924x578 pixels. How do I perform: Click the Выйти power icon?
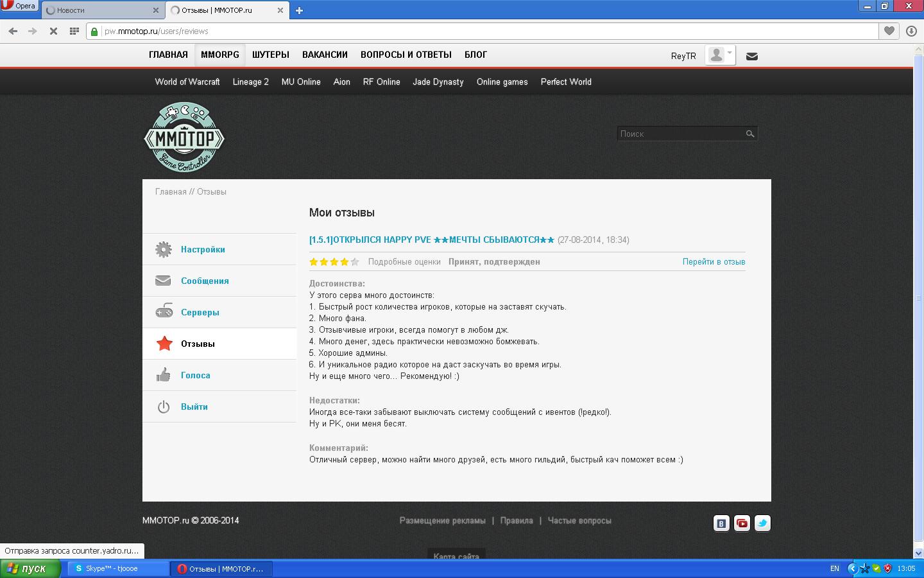(164, 407)
